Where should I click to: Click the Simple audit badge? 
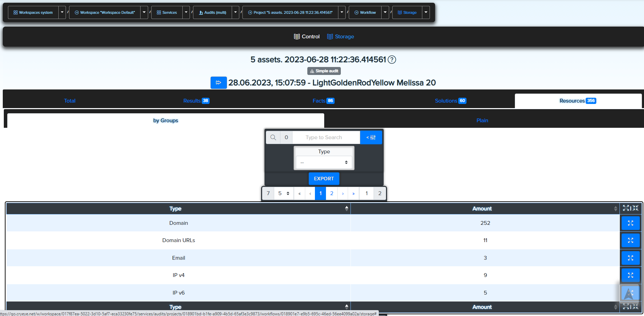tap(324, 71)
